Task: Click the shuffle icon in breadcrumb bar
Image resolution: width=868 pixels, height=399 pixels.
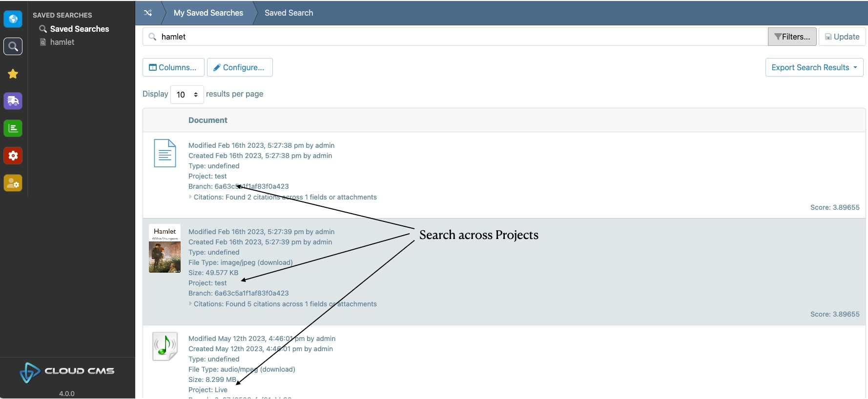Action: pyautogui.click(x=148, y=13)
